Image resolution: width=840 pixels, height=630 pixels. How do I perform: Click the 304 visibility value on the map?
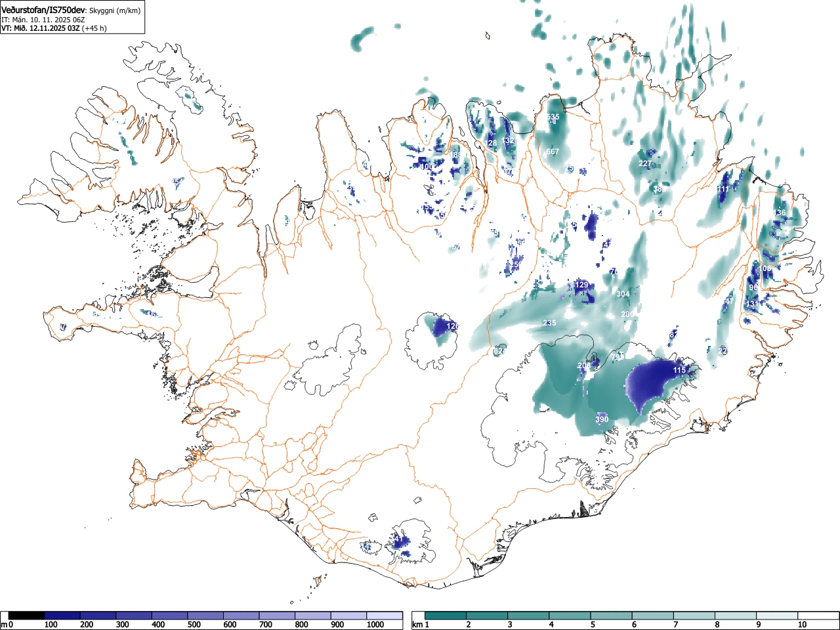[623, 294]
